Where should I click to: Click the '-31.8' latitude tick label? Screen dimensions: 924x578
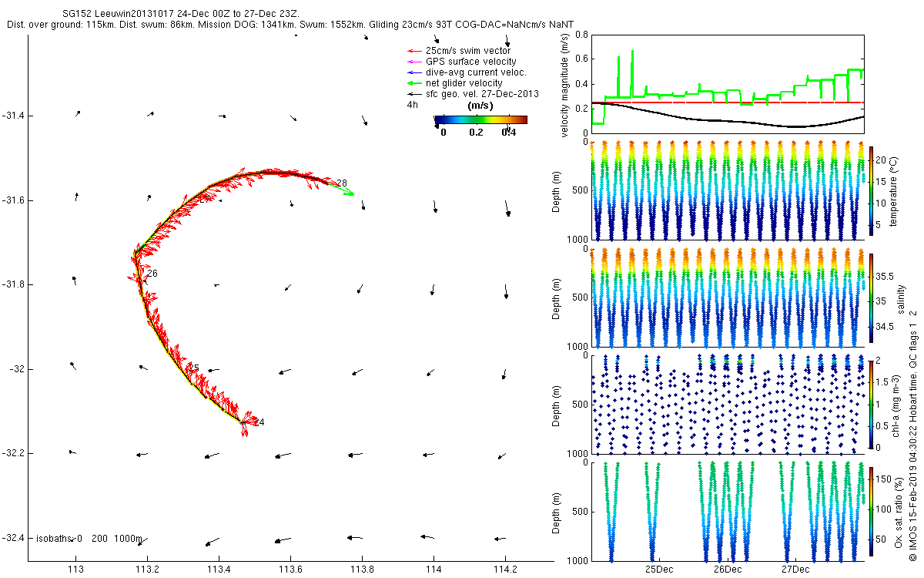pos(14,284)
